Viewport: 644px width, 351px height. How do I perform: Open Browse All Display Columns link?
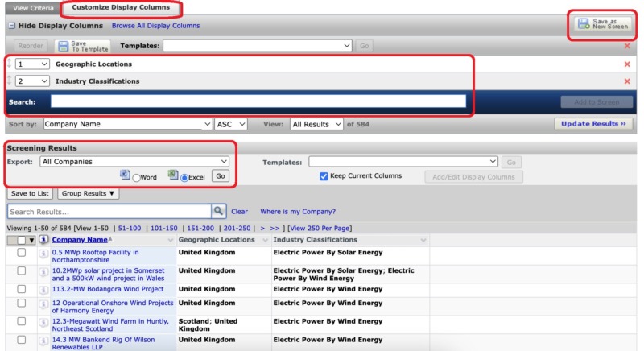[x=155, y=26]
